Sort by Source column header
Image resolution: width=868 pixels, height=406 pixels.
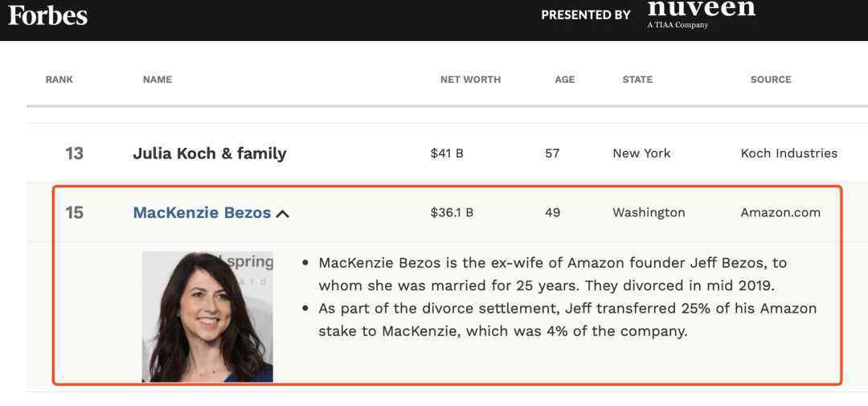(771, 80)
